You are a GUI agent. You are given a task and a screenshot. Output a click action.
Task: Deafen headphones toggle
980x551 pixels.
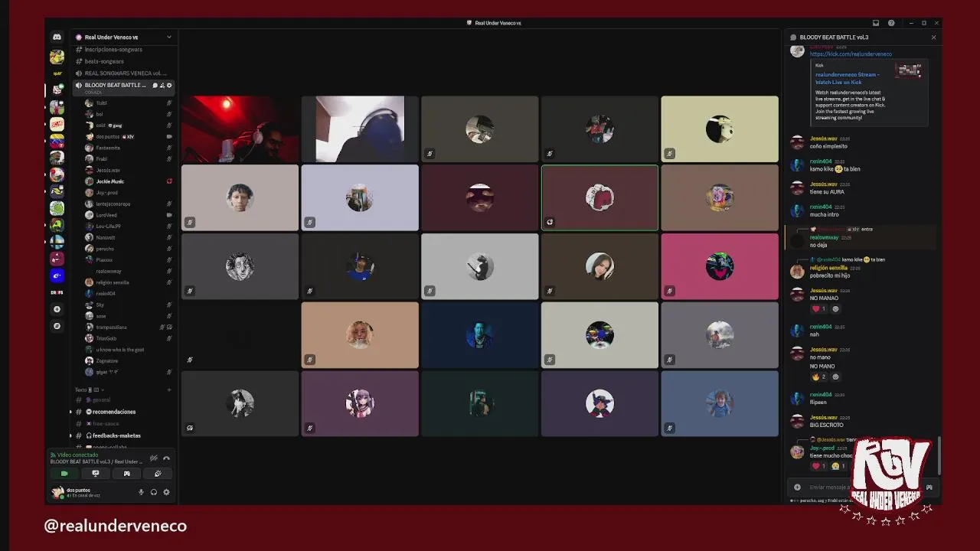[154, 492]
